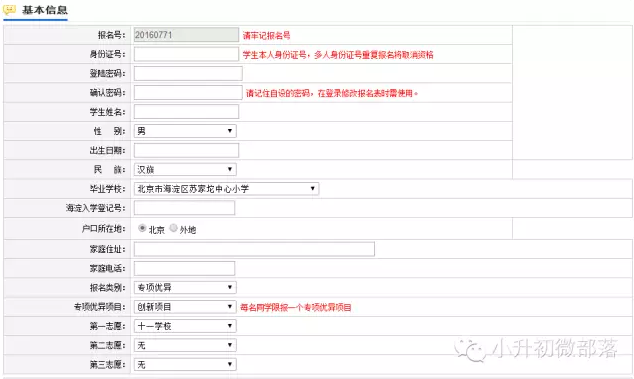Open the 第一志愿 dropdown showing 十一学校
The width and height of the screenshot is (634, 379).
point(185,326)
